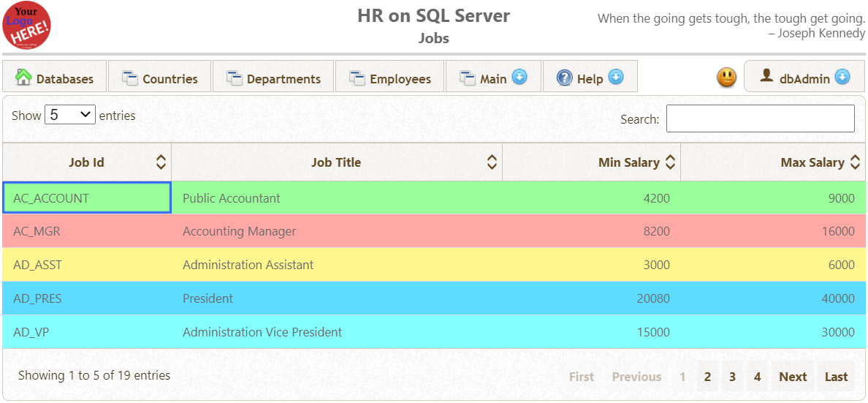Click max salary value 6000
Image resolution: width=868 pixels, height=403 pixels.
[x=842, y=265]
